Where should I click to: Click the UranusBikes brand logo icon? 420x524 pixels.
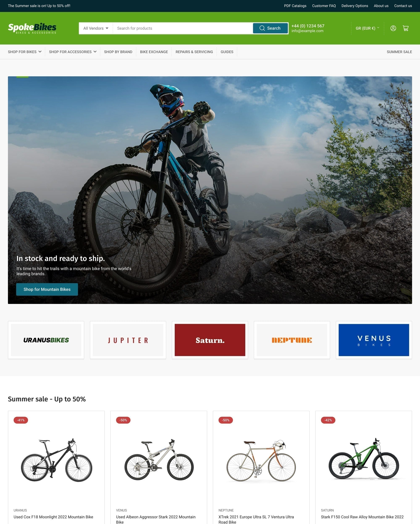point(46,340)
